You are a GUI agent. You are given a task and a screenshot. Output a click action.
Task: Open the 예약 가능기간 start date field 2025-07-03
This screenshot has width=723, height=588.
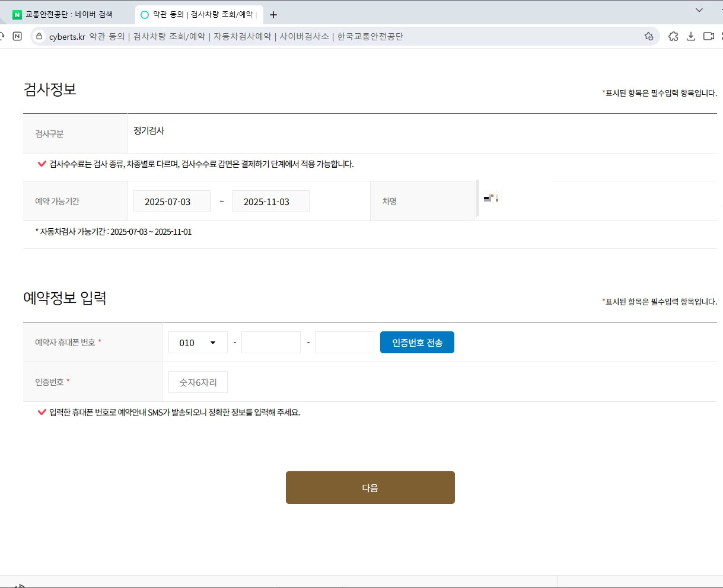172,201
